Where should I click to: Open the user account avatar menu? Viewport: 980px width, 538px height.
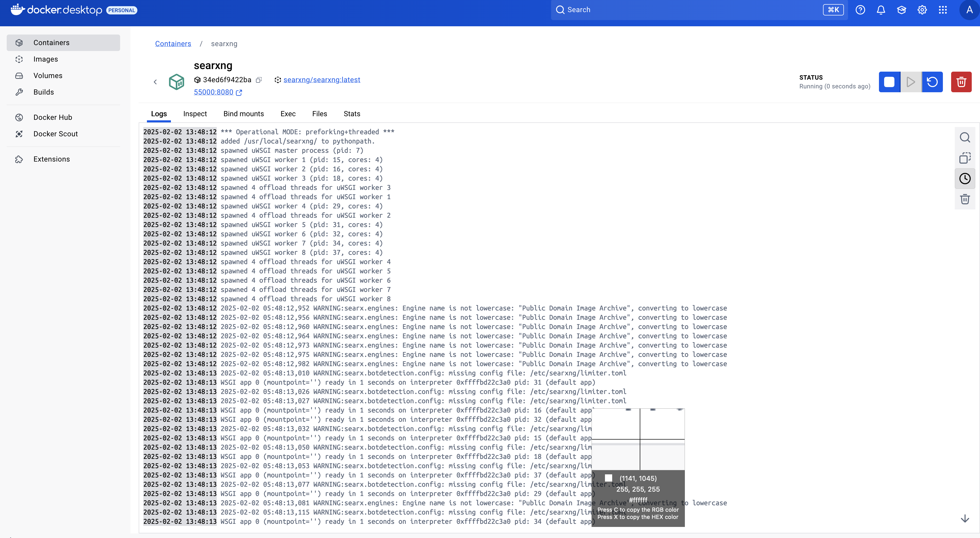click(969, 10)
